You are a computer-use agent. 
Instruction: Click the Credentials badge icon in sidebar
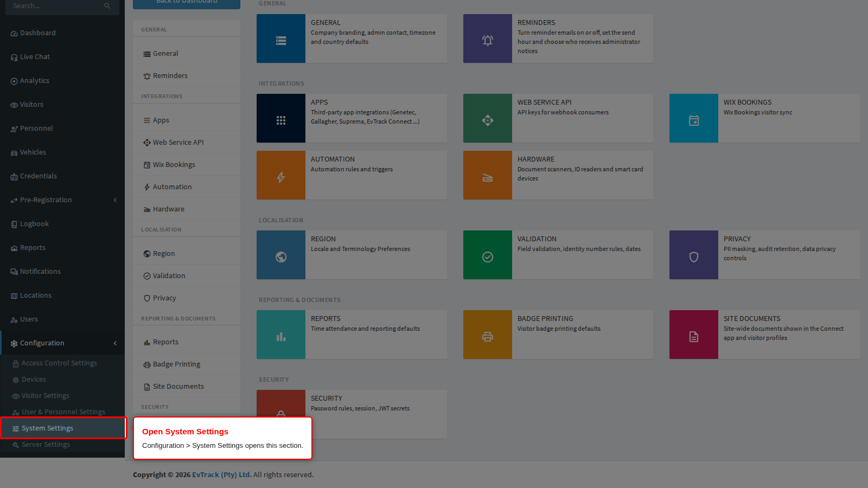pyautogui.click(x=14, y=177)
